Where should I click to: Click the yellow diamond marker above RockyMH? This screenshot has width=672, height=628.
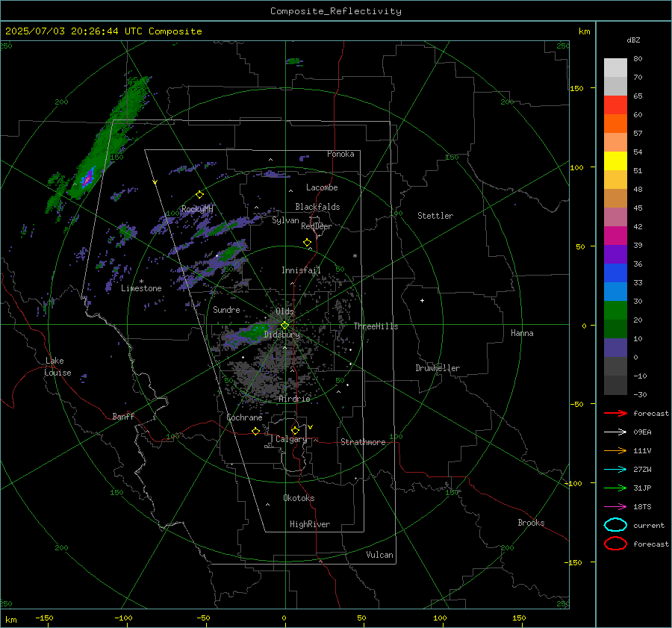[199, 195]
